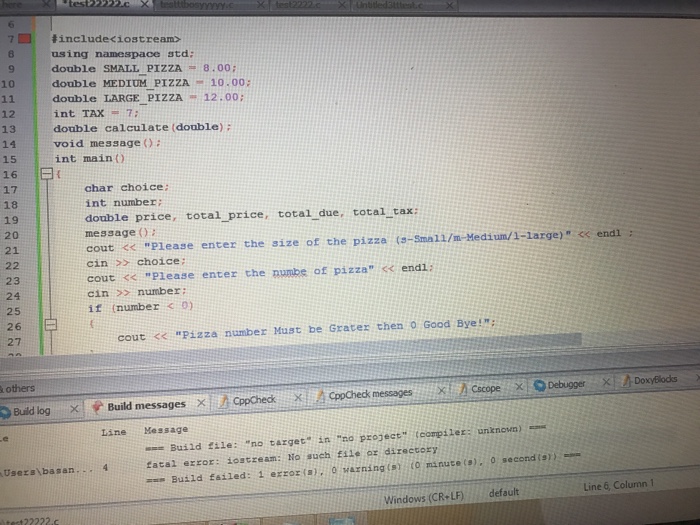The width and height of the screenshot is (700, 525).
Task: Click the 'Users\basan...' file path cell
Action: tap(46, 471)
